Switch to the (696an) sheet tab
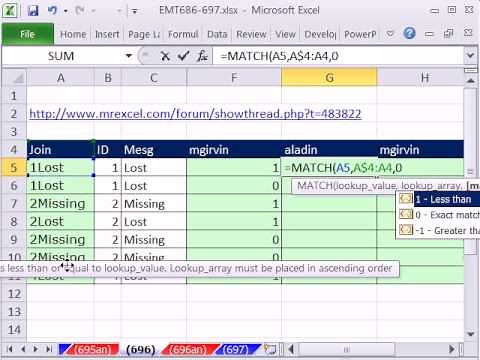 point(188,349)
